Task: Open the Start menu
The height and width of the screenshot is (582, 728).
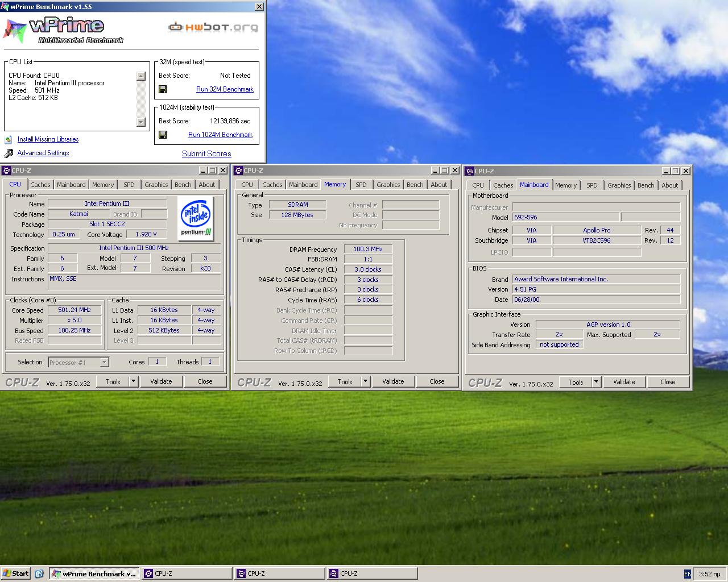Action: click(x=15, y=573)
